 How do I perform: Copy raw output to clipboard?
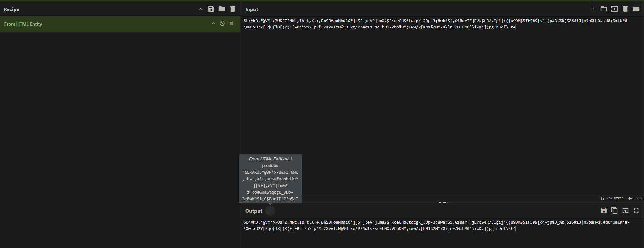tap(615, 211)
